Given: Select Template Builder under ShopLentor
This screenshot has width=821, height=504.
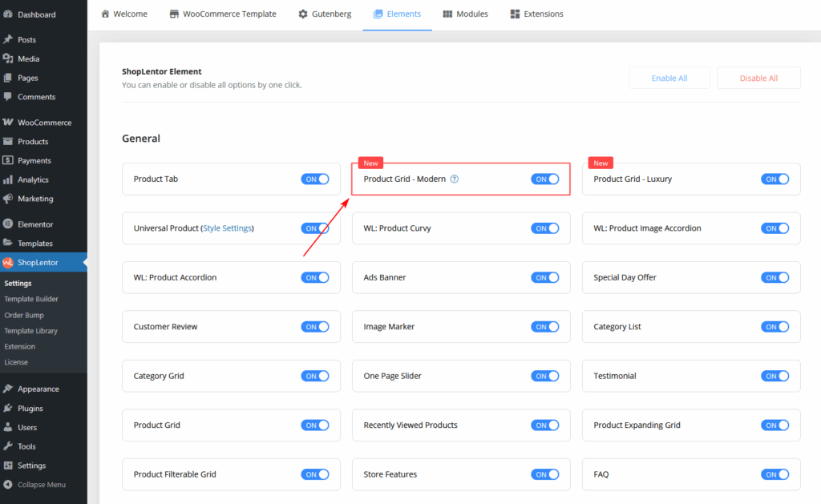Looking at the screenshot, I should [34, 298].
